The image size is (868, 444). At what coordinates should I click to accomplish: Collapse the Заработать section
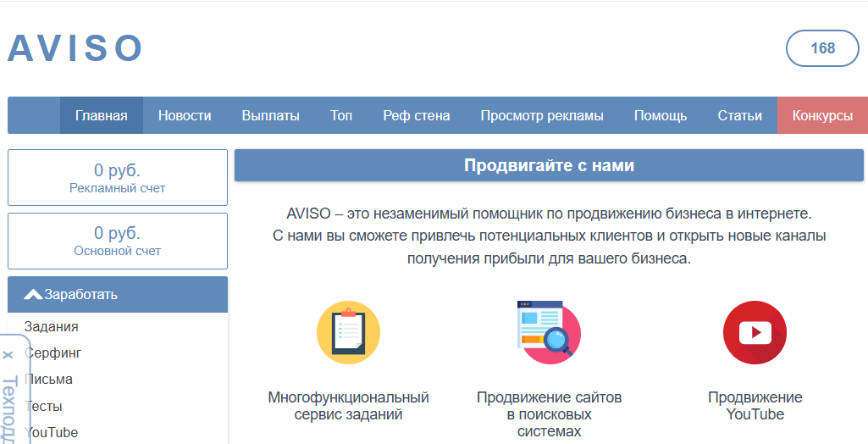tap(118, 295)
